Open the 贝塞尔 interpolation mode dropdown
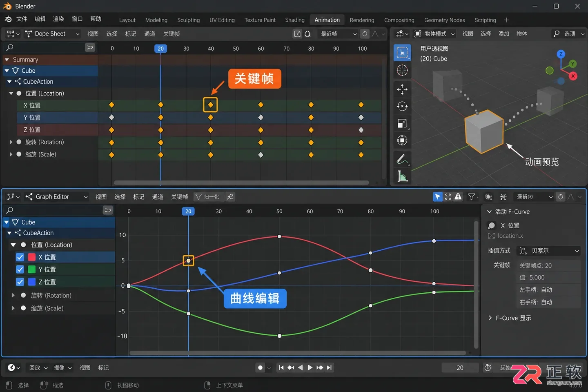The height and width of the screenshot is (392, 588). 549,251
